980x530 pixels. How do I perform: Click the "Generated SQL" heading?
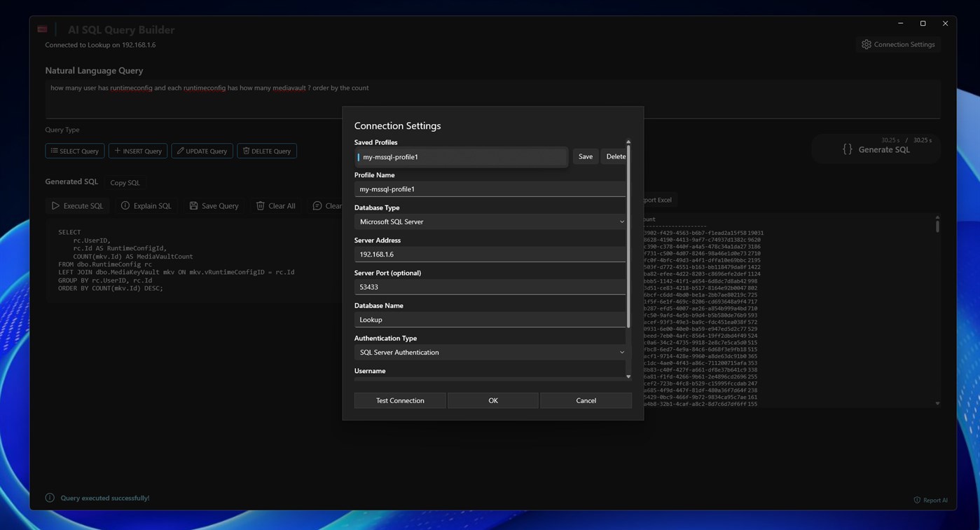click(x=71, y=182)
